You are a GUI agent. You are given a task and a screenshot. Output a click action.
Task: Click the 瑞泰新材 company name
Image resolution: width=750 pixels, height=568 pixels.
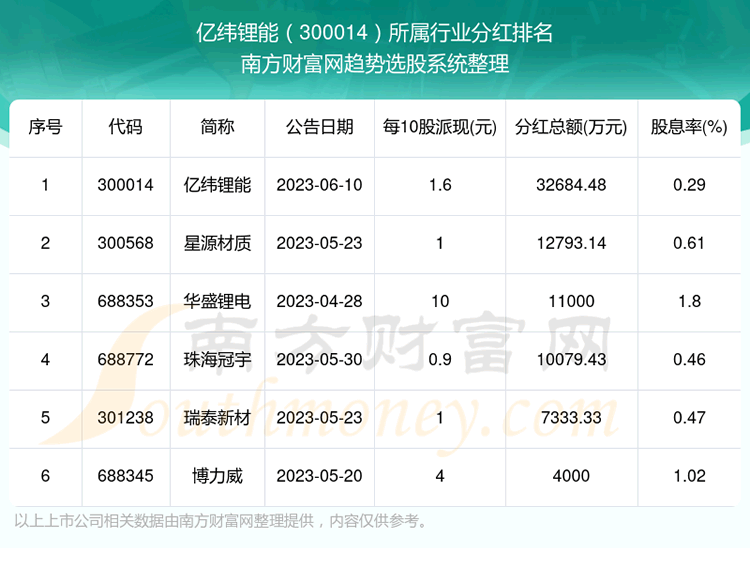click(x=217, y=417)
